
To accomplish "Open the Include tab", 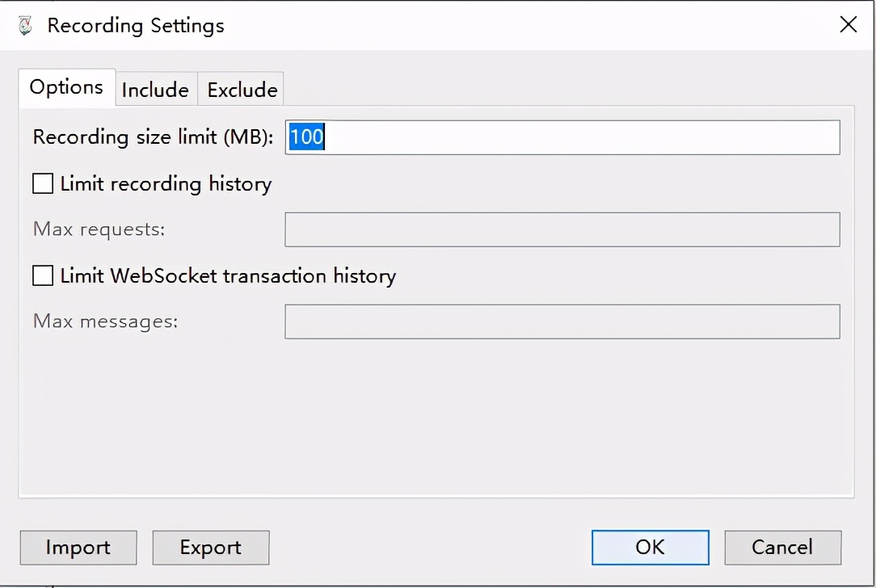I will point(155,90).
